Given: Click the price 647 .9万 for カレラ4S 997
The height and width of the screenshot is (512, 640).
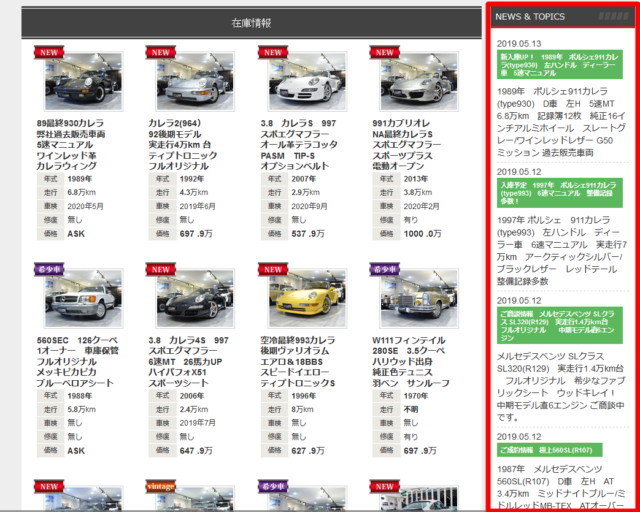Looking at the screenshot, I should [x=196, y=450].
